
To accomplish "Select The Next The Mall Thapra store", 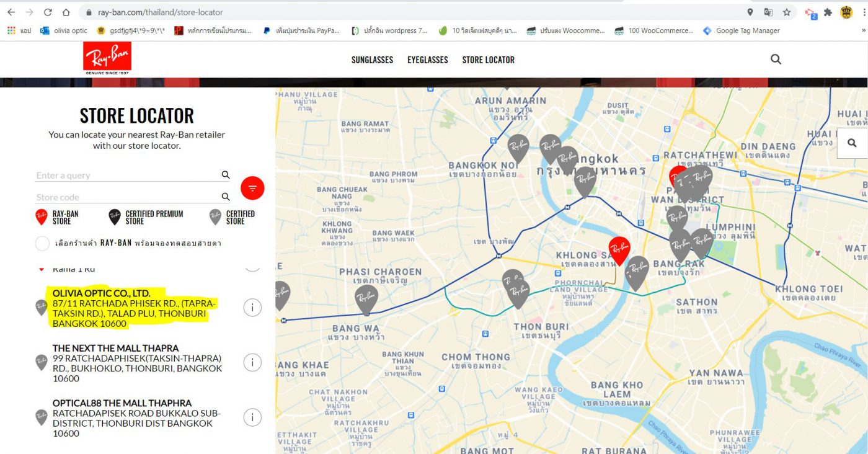I will pyautogui.click(x=115, y=348).
